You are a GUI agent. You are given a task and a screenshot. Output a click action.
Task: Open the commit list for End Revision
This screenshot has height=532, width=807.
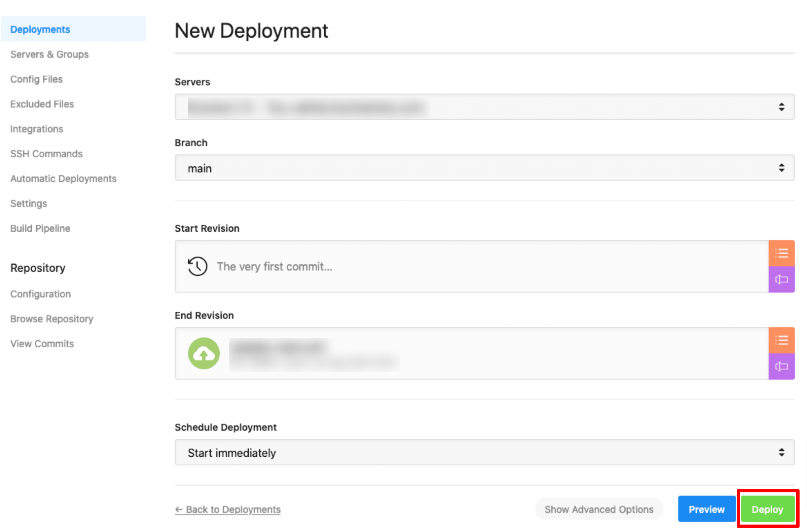pyautogui.click(x=781, y=340)
